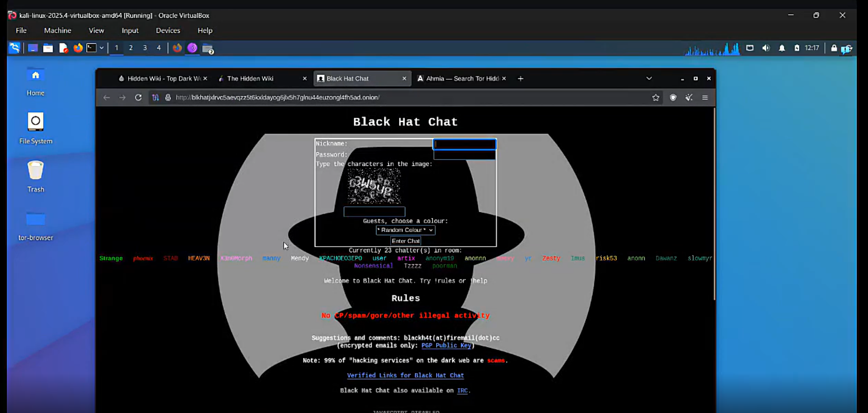Click the onion site security info icon
The height and width of the screenshot is (413, 868).
pyautogui.click(x=168, y=97)
